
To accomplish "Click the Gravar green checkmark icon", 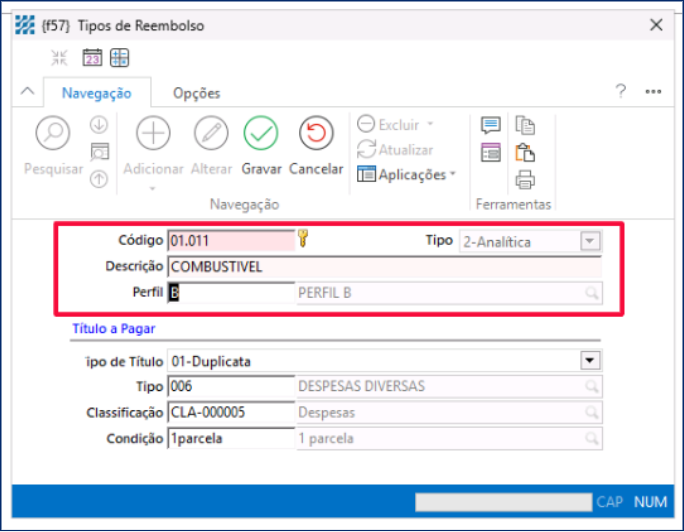I will coord(261,133).
